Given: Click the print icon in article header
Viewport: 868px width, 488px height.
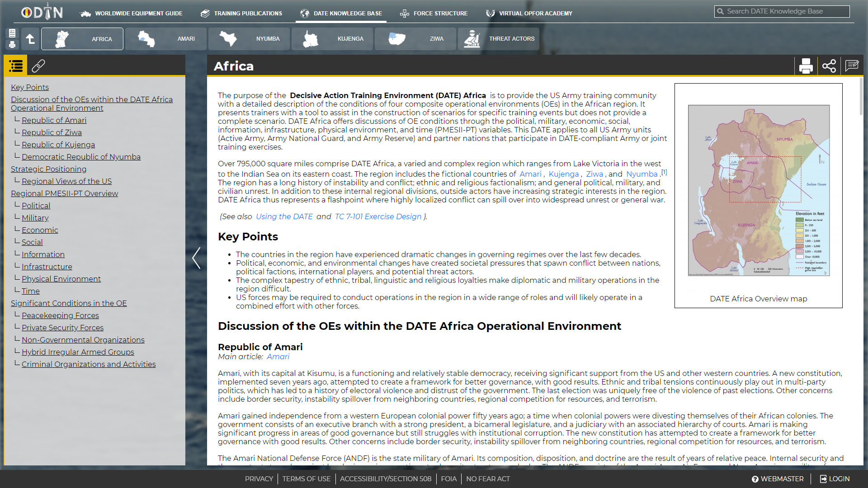Looking at the screenshot, I should coord(806,66).
